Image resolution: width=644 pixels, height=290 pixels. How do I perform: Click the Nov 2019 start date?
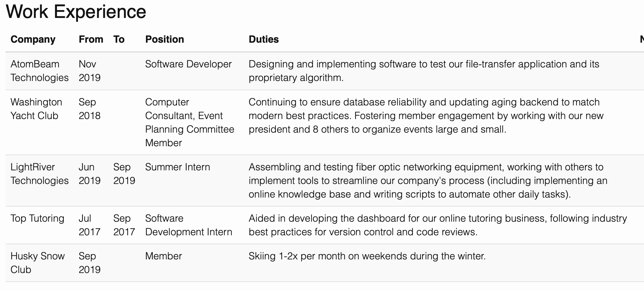point(89,71)
